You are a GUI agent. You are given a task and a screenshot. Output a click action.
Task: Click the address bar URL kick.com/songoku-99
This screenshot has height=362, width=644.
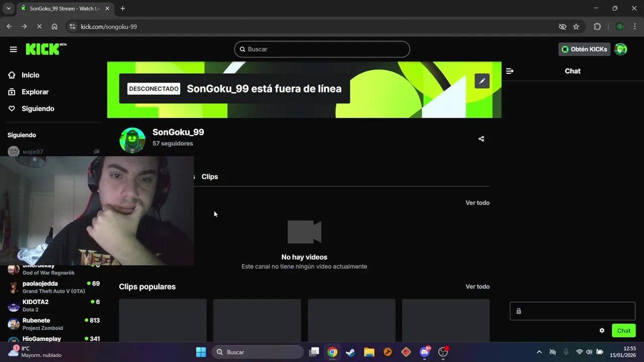click(109, 27)
